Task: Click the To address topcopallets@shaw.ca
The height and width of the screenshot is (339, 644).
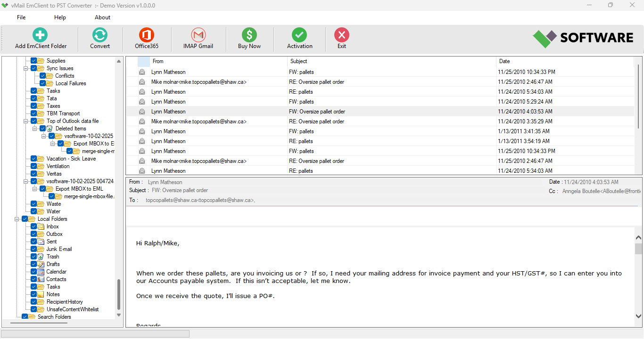Action: click(200, 200)
